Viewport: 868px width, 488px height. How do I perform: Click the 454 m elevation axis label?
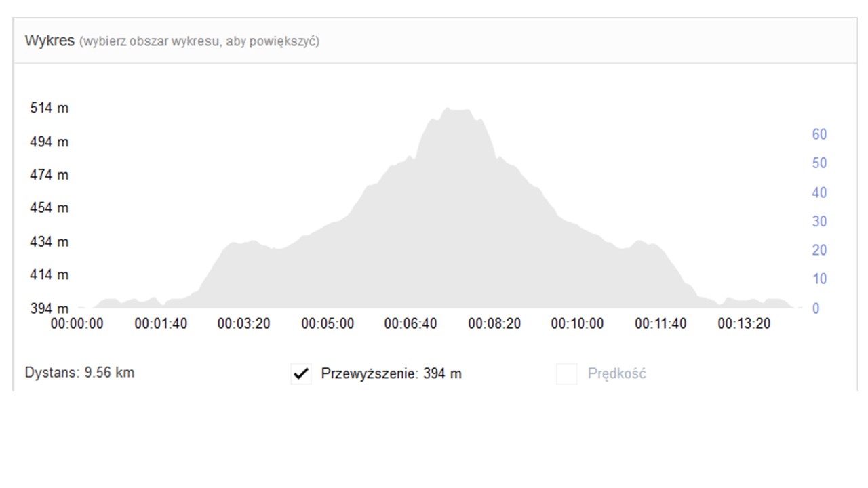pyautogui.click(x=50, y=208)
